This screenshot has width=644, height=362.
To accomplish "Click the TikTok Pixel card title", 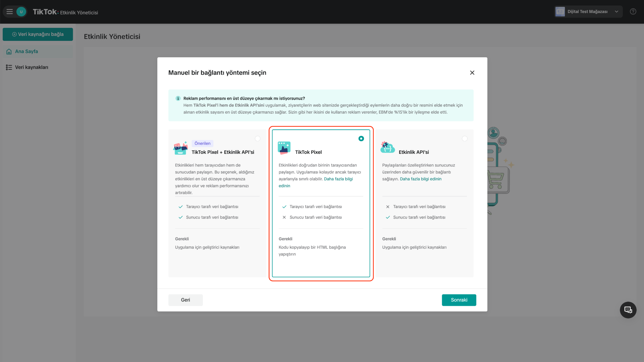I will [x=309, y=152].
